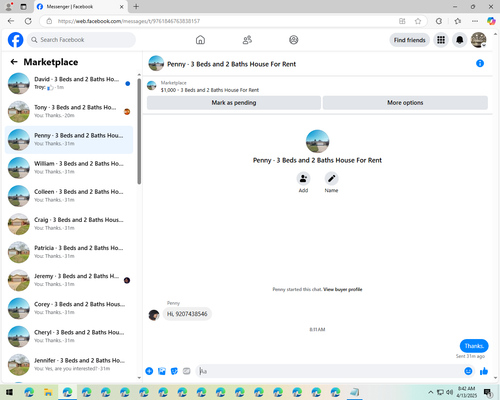
Task: Open more actions plus icon in composer
Action: pyautogui.click(x=149, y=371)
